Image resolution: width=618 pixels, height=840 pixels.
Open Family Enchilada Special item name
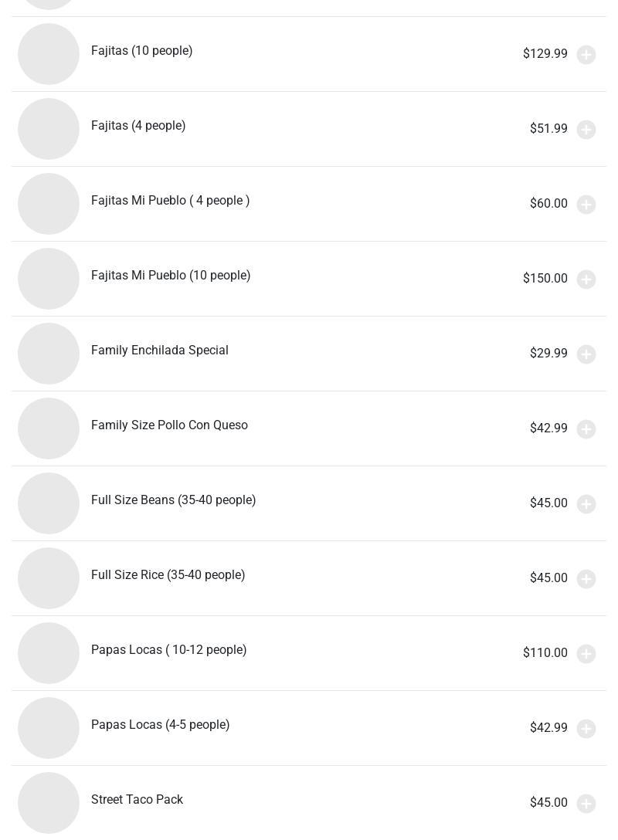160,351
